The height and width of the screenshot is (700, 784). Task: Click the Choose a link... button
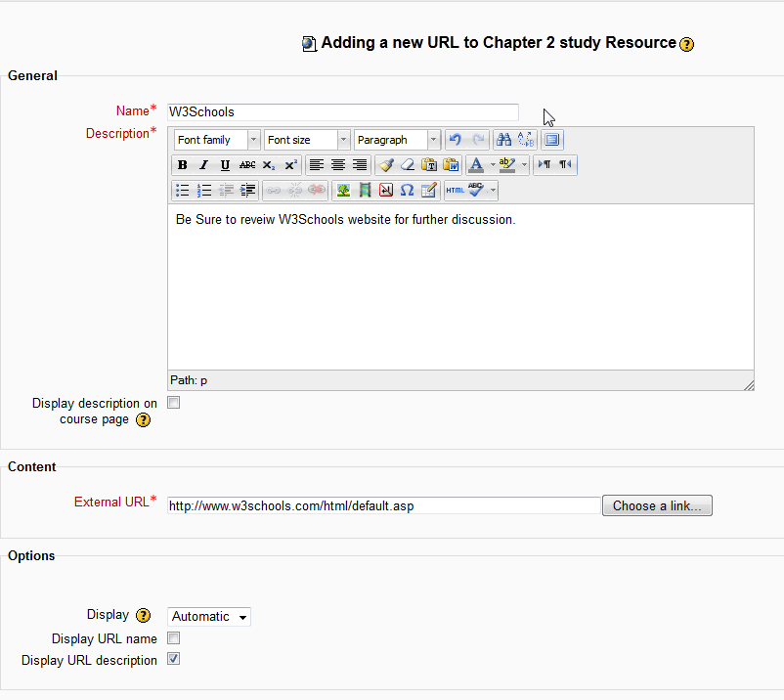(657, 505)
